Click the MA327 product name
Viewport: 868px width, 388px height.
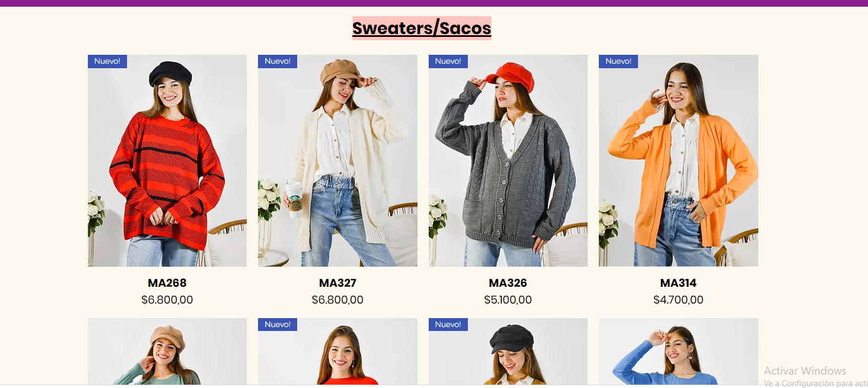[337, 283]
